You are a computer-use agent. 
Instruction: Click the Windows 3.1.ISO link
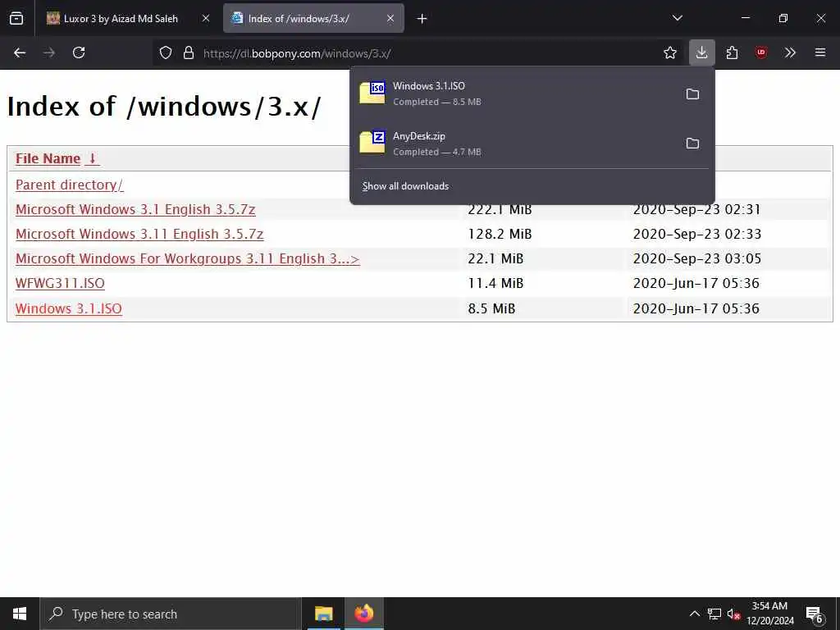click(69, 308)
